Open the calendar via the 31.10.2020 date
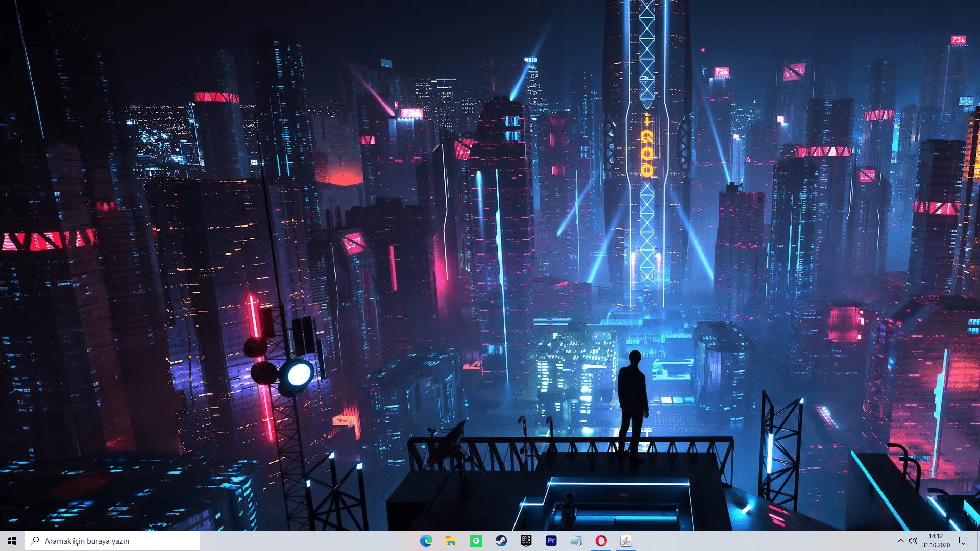980x551 pixels. [x=936, y=545]
